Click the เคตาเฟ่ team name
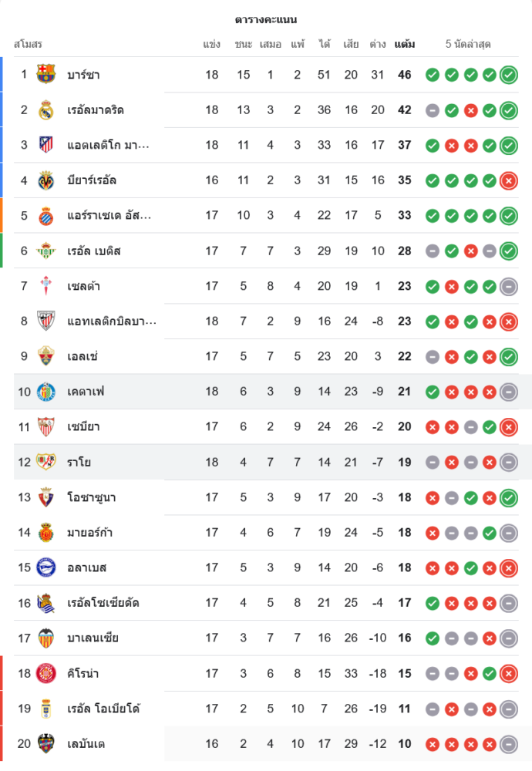 coord(85,392)
